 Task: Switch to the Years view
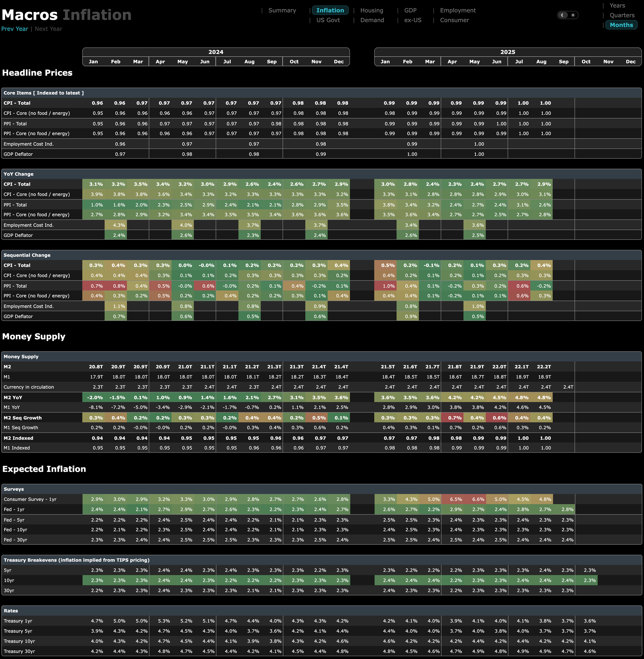coord(617,5)
